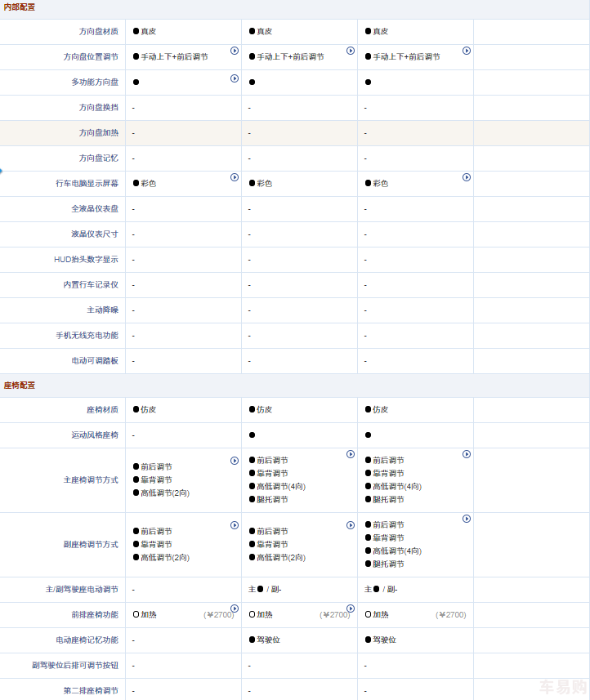Click 加热 option in first model column
590x700 pixels.
(148, 615)
